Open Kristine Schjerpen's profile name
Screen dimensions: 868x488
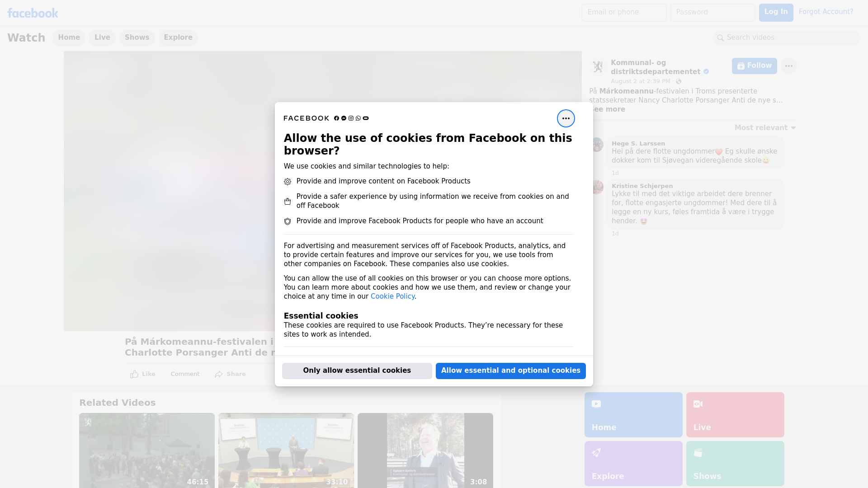642,186
